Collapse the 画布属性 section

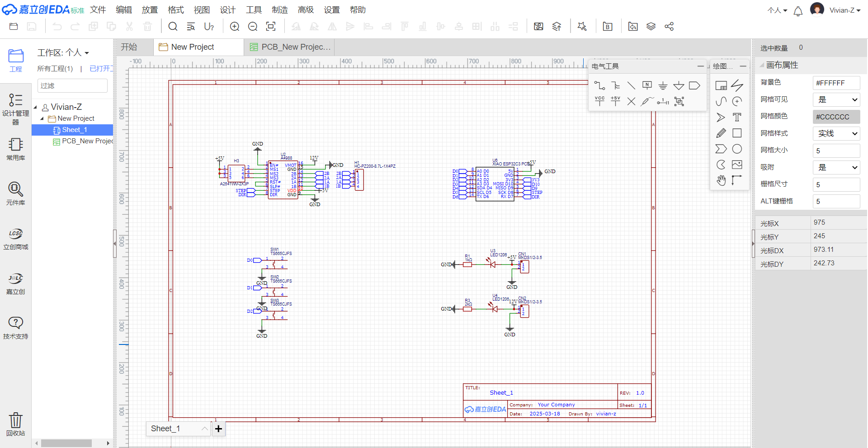[x=762, y=65]
